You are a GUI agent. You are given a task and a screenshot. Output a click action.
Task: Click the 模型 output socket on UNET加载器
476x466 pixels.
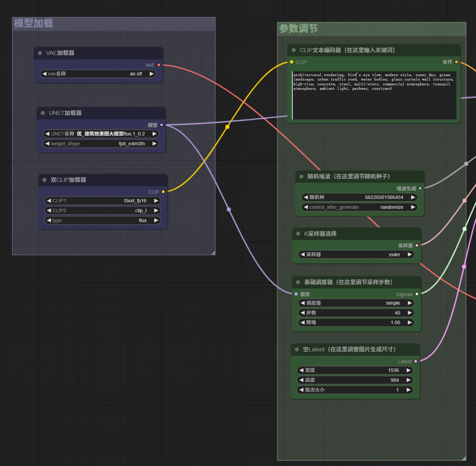162,125
